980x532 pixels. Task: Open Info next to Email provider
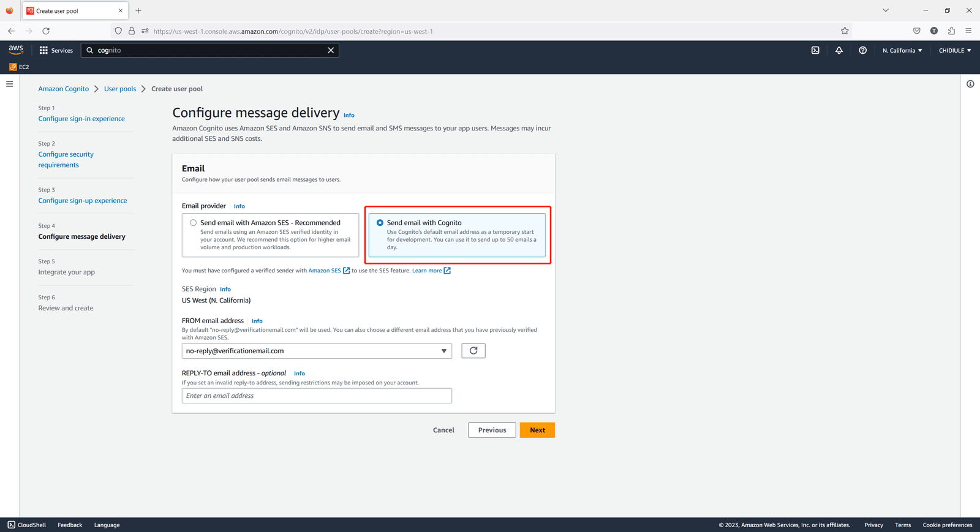click(x=239, y=206)
